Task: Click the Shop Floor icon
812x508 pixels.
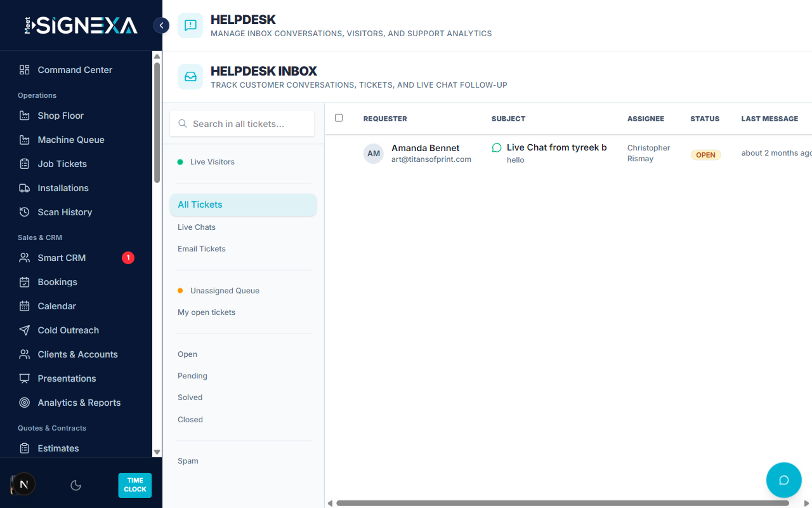Action: (24, 116)
